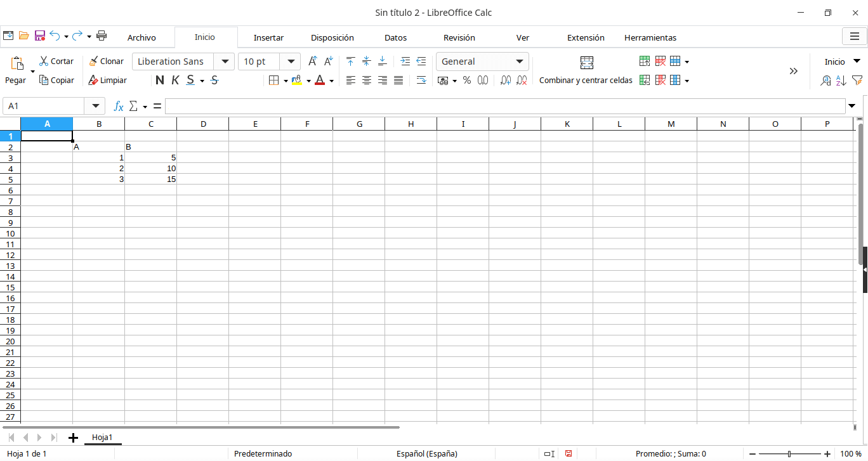Expand the General number format dropdown
This screenshot has height=461, width=868.
[x=520, y=62]
